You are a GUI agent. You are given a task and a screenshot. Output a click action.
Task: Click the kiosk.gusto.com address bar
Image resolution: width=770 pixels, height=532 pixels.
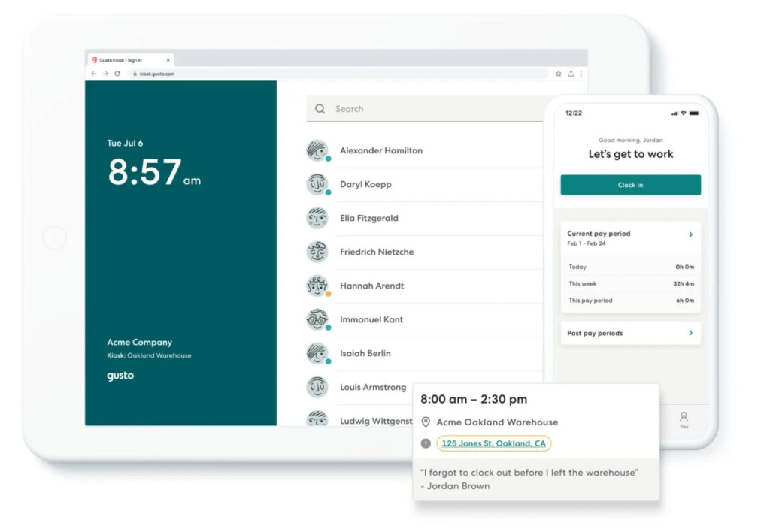[x=339, y=74]
